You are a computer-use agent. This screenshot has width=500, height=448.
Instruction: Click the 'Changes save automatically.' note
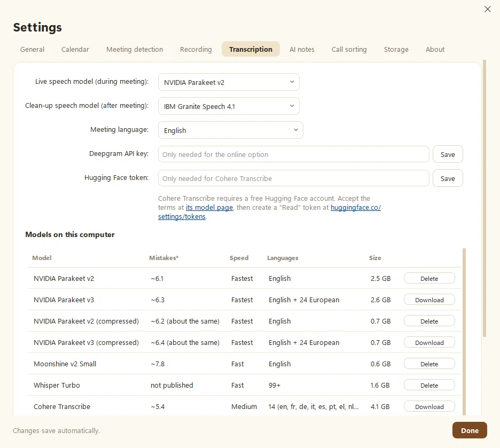pos(56,430)
